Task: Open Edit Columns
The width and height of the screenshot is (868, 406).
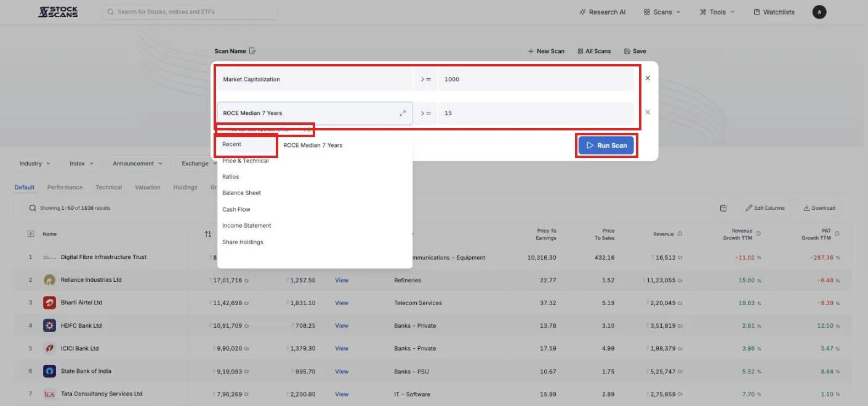Action: (x=765, y=208)
